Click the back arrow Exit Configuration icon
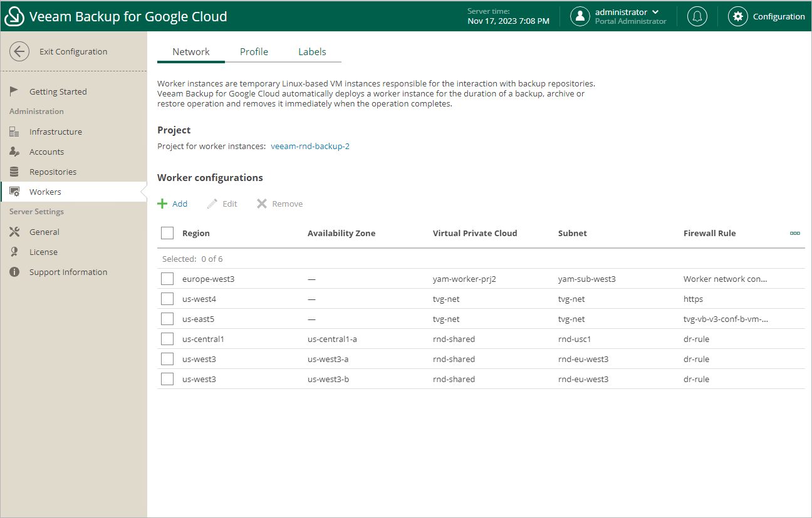Viewport: 812px width, 518px height. [x=19, y=51]
